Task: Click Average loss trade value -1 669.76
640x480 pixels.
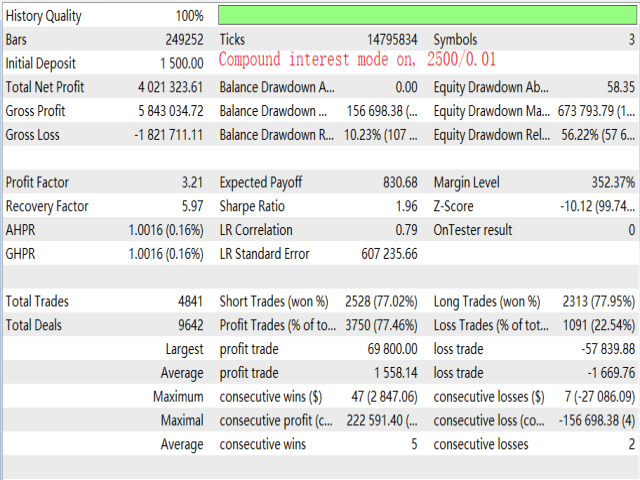Action: (611, 373)
